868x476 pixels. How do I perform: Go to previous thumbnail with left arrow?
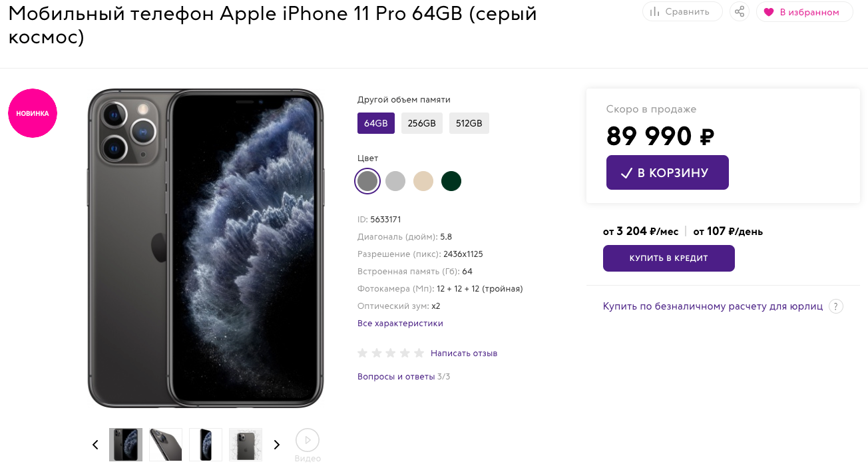[95, 445]
